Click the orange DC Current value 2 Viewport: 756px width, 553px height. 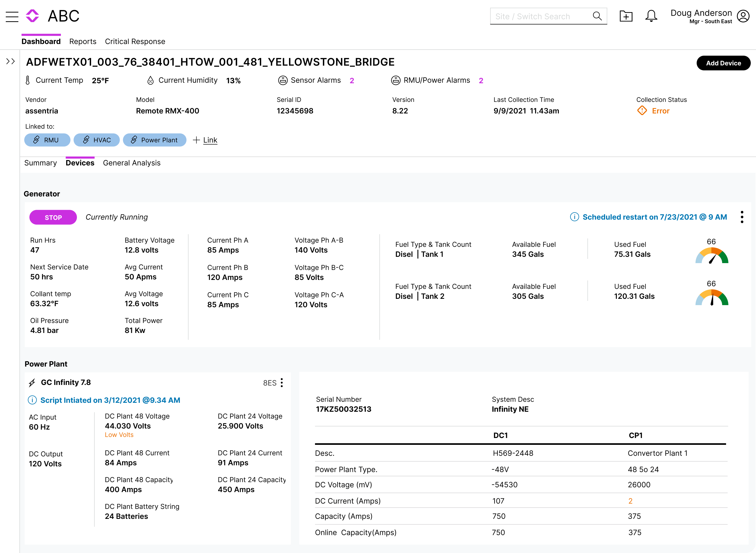coord(630,501)
